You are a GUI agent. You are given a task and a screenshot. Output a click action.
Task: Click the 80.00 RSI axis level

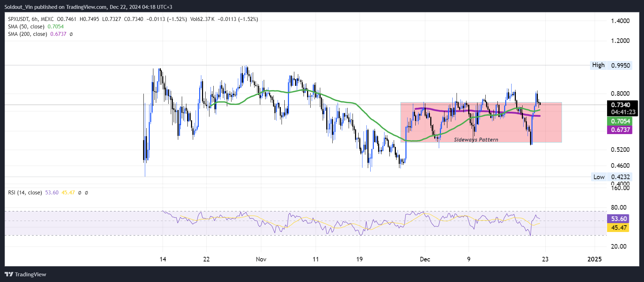pyautogui.click(x=619, y=208)
